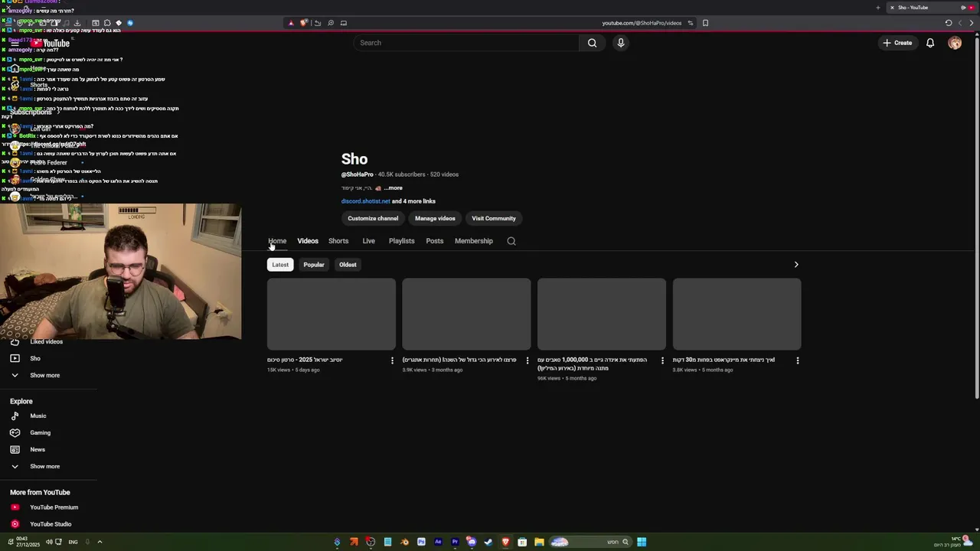The image size is (980, 551).
Task: Click the browser address bar URL
Action: tap(642, 23)
